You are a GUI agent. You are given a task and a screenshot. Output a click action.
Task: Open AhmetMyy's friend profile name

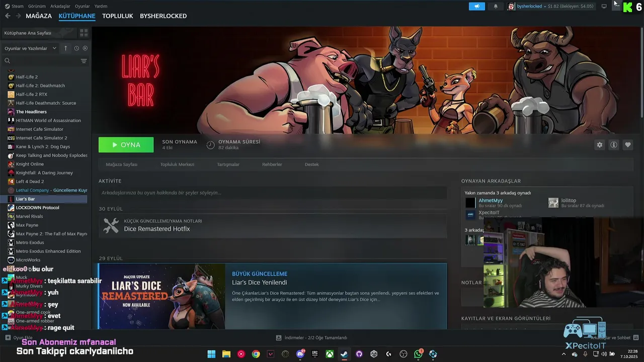[x=491, y=201]
